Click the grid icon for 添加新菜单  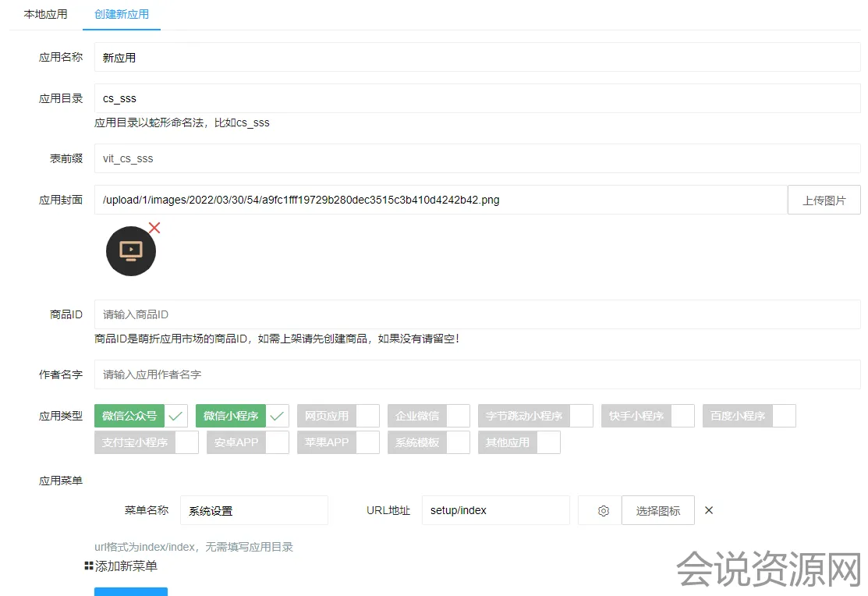(x=89, y=566)
